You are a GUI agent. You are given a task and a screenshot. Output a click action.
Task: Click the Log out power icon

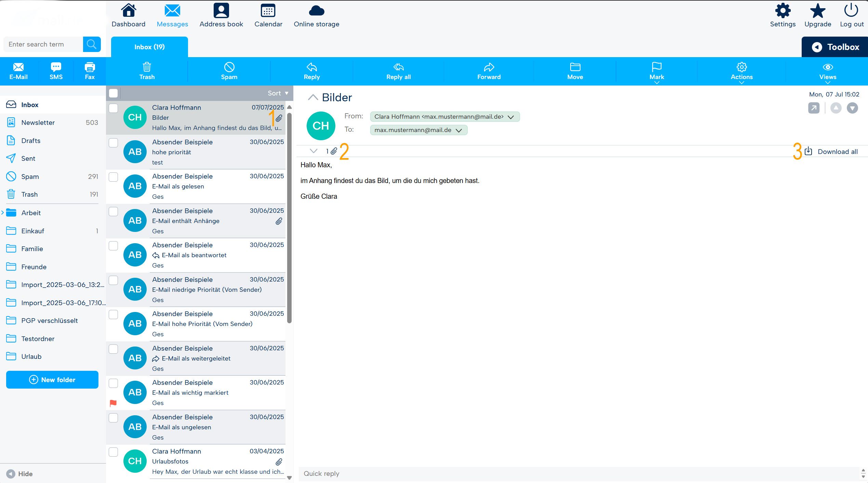(x=851, y=11)
